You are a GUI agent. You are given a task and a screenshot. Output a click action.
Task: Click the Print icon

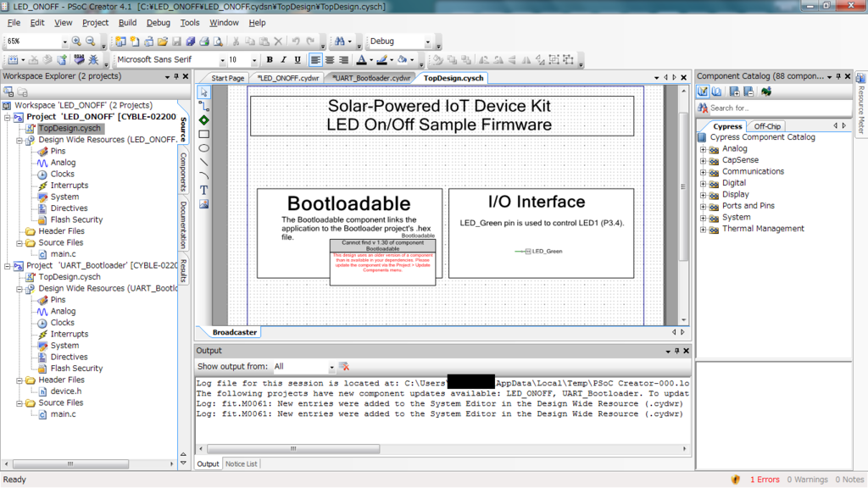204,42
